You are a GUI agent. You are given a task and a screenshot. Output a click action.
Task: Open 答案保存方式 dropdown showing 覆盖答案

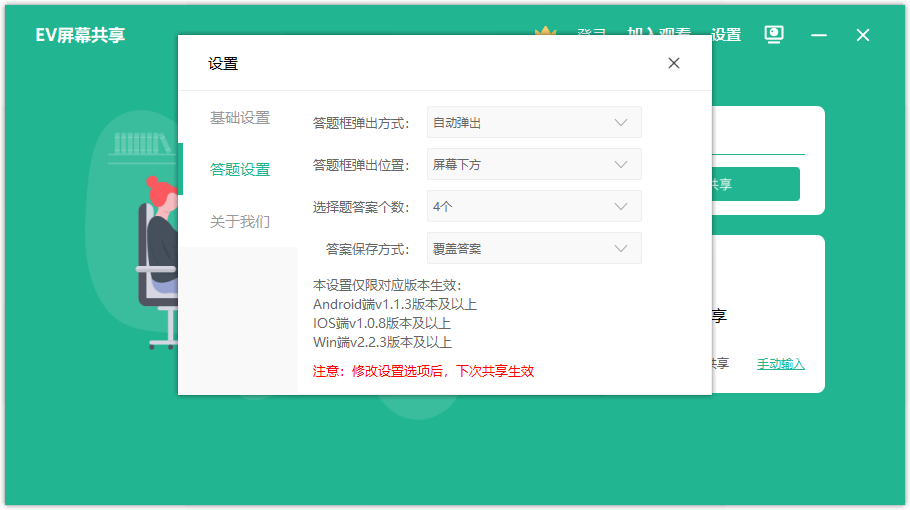[534, 249]
